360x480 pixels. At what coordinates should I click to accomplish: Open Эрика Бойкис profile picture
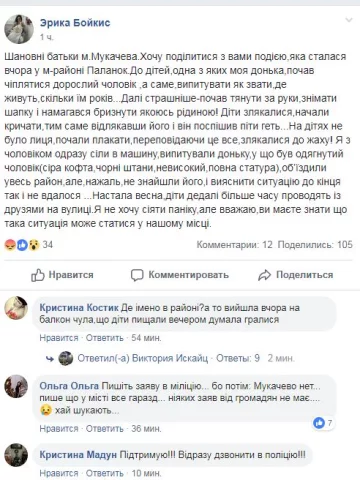(x=19, y=29)
